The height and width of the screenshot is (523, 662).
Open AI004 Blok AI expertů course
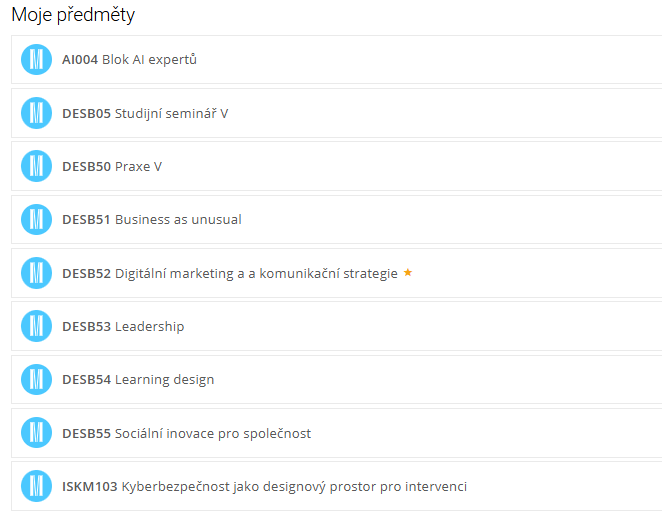click(x=129, y=60)
